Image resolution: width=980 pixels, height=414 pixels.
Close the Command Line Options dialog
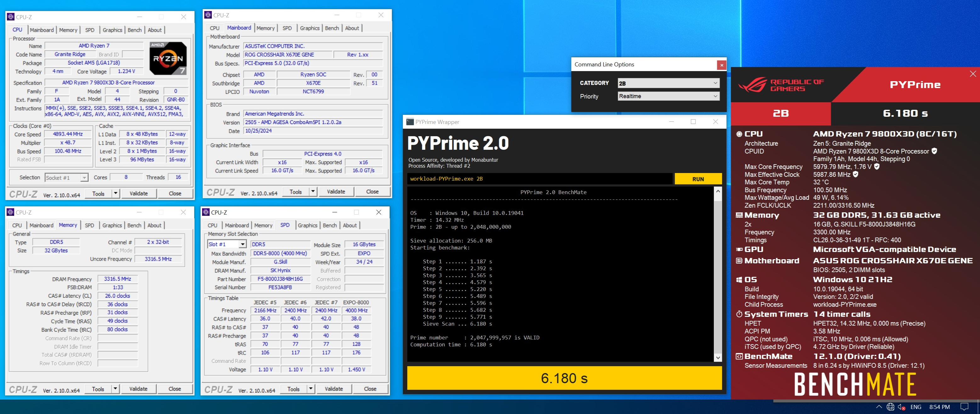721,65
